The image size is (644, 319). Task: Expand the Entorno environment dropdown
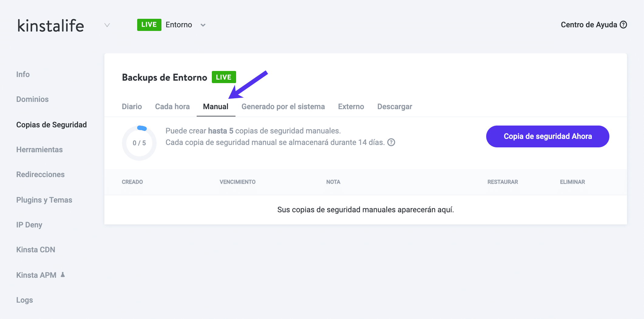203,25
